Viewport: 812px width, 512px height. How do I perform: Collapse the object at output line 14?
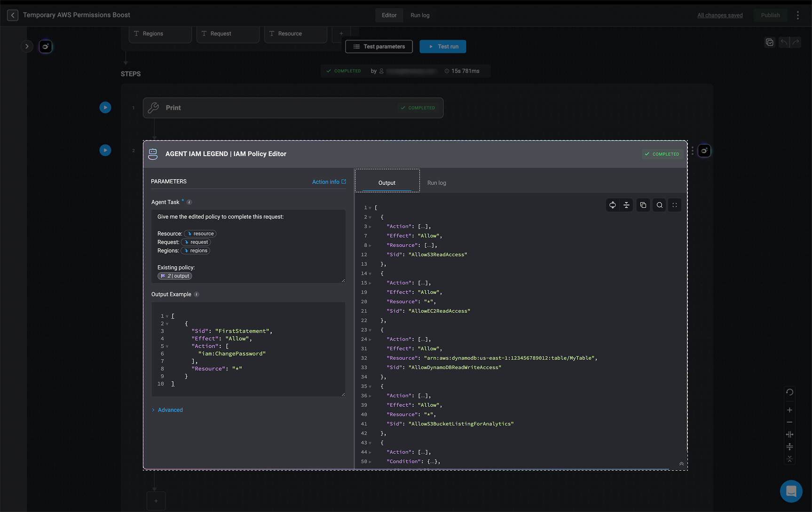click(370, 274)
